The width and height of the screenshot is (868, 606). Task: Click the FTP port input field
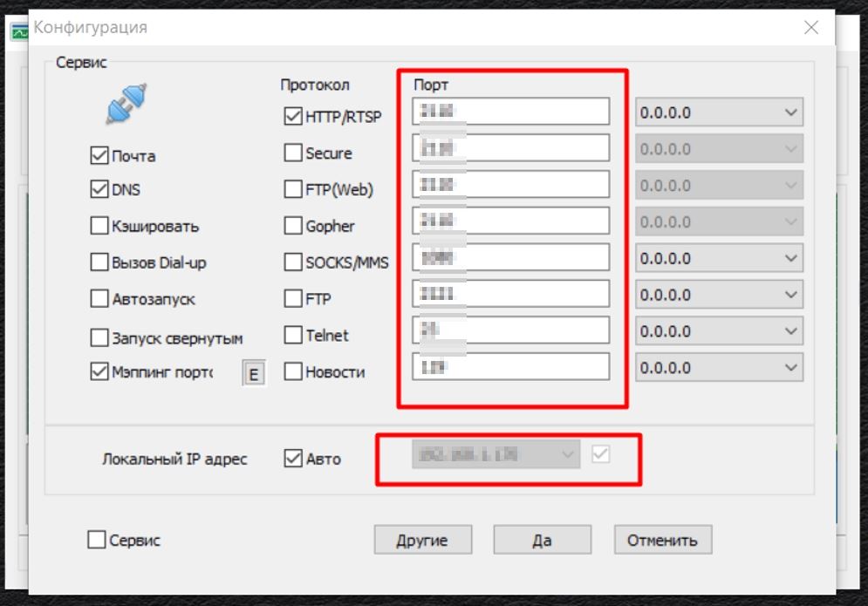tap(511, 294)
